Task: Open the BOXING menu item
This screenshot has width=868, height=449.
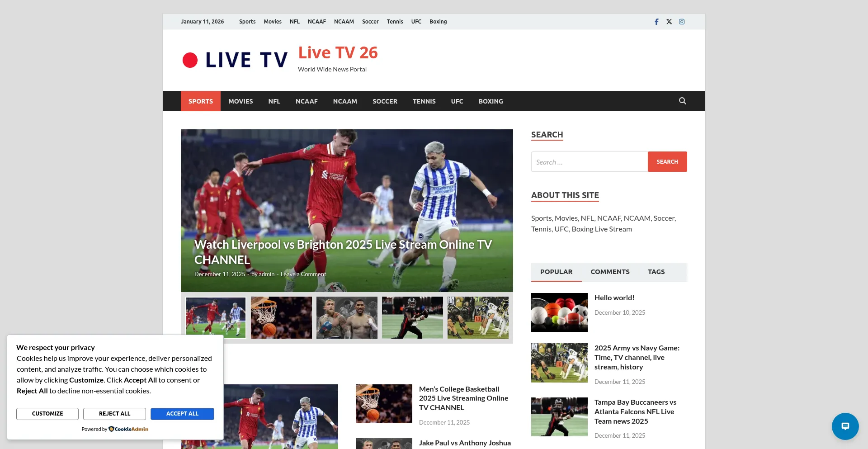Action: click(x=491, y=101)
